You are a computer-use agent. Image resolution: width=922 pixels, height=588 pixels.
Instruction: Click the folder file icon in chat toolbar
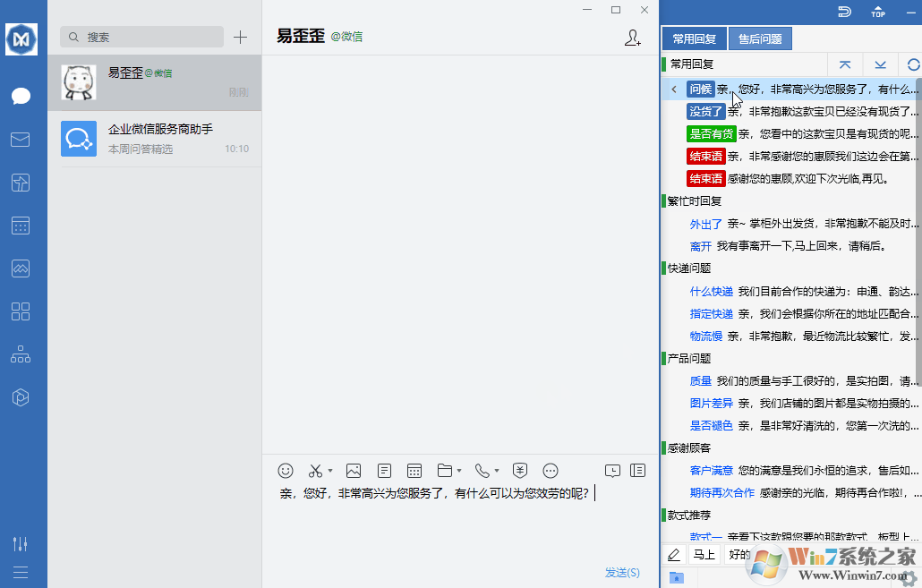pyautogui.click(x=445, y=471)
